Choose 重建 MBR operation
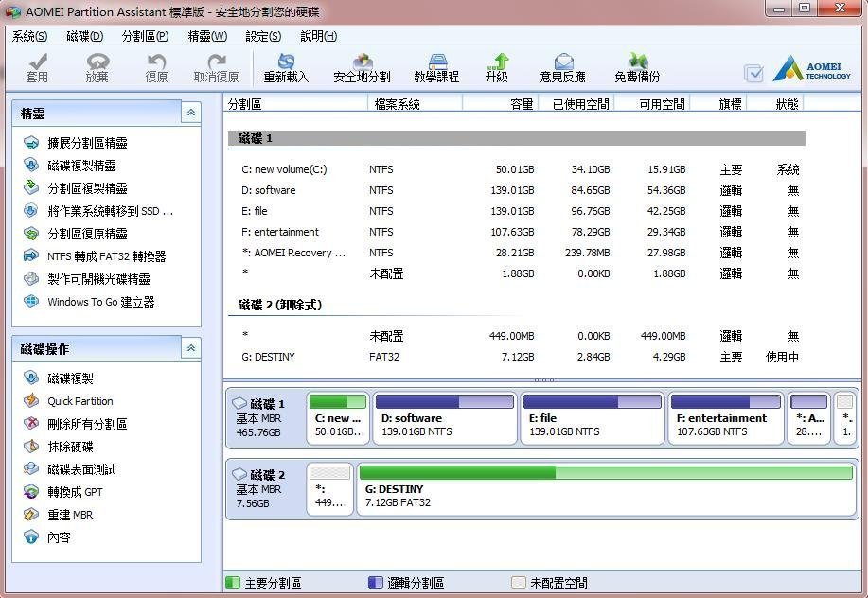The image size is (868, 598). click(59, 515)
